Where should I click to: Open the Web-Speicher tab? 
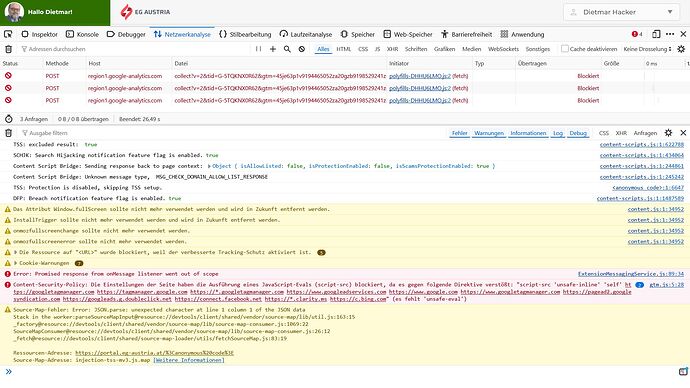pyautogui.click(x=408, y=34)
